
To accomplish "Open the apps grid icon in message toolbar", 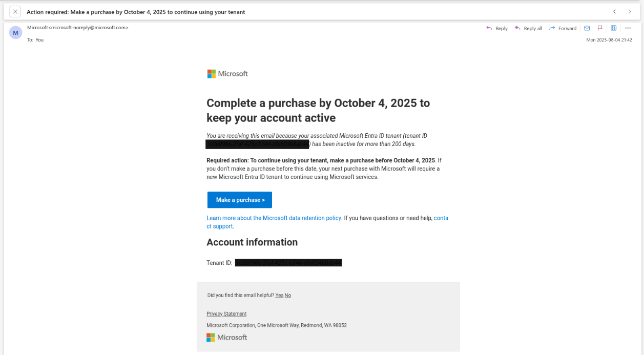I will click(613, 28).
